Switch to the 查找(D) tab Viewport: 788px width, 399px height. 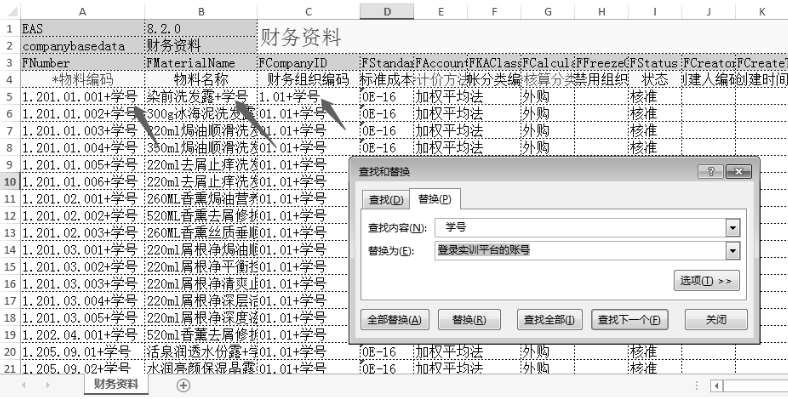tap(386, 200)
